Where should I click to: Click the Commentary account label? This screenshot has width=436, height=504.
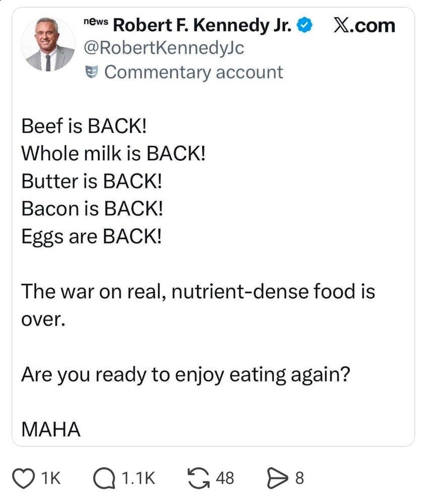[x=194, y=72]
